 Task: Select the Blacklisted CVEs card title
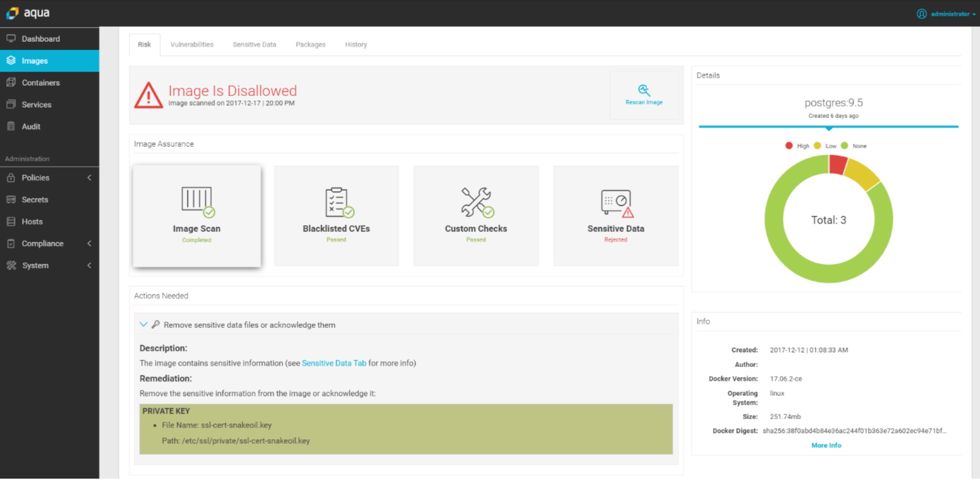coord(336,228)
